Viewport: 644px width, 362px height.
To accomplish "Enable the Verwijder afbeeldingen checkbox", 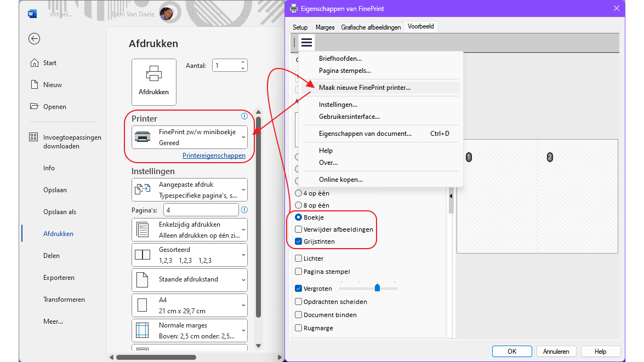I will coord(299,229).
